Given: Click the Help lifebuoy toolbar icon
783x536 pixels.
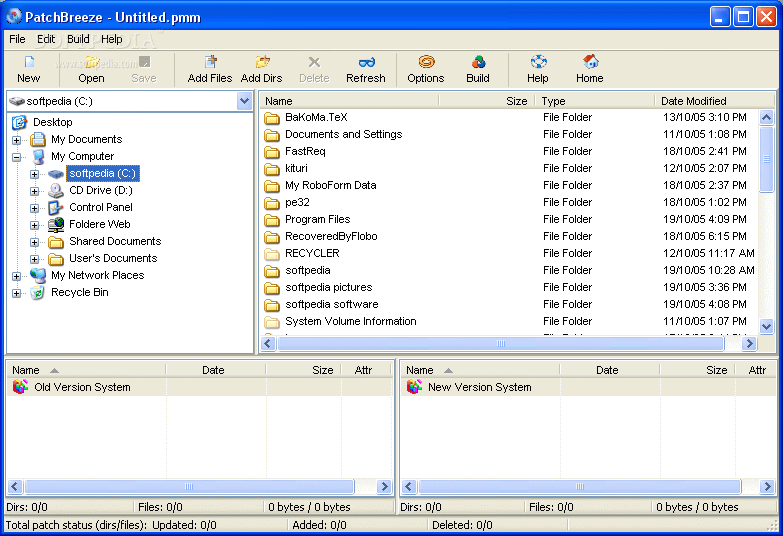Looking at the screenshot, I should 538,62.
